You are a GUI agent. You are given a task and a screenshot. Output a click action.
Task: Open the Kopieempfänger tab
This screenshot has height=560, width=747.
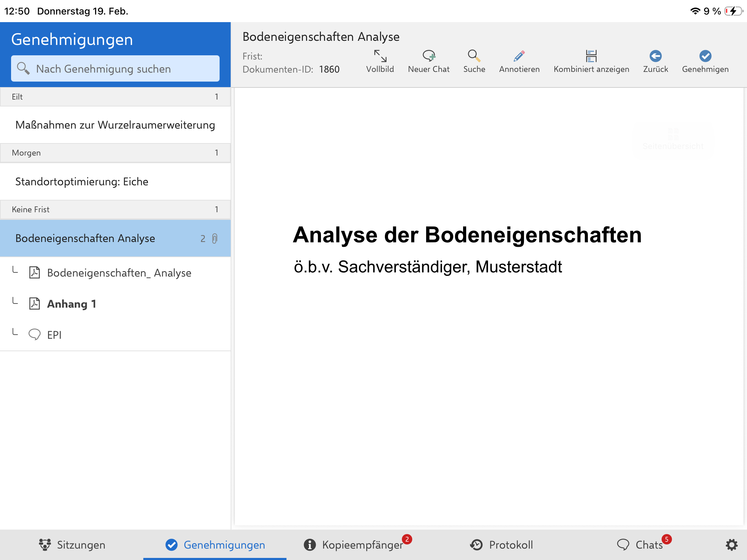353,545
